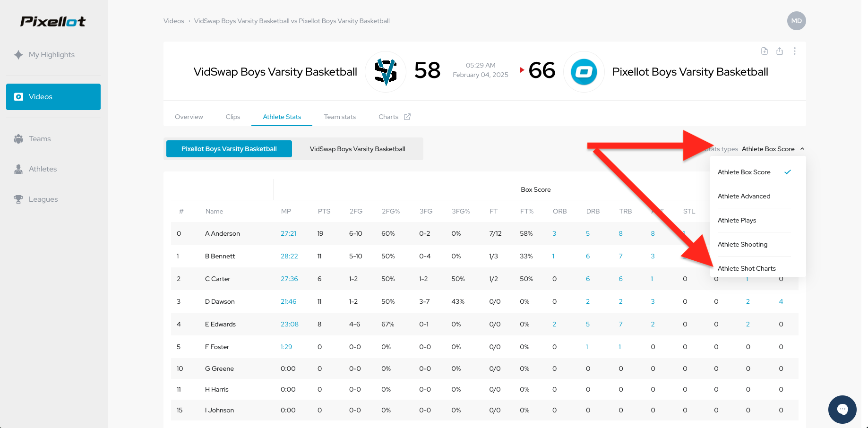This screenshot has width=868, height=428.
Task: Select Athlete Advanced option
Action: click(x=754, y=196)
